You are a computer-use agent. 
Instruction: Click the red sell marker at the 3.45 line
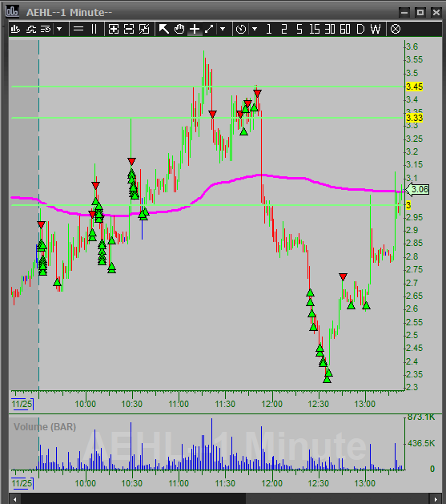pos(257,93)
